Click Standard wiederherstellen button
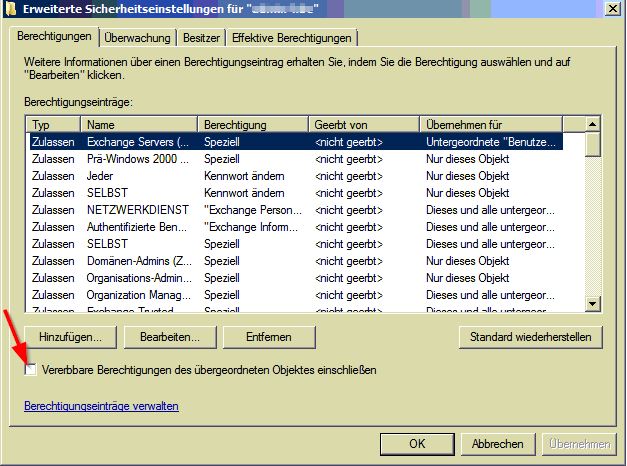The height and width of the screenshot is (466, 627). click(530, 337)
